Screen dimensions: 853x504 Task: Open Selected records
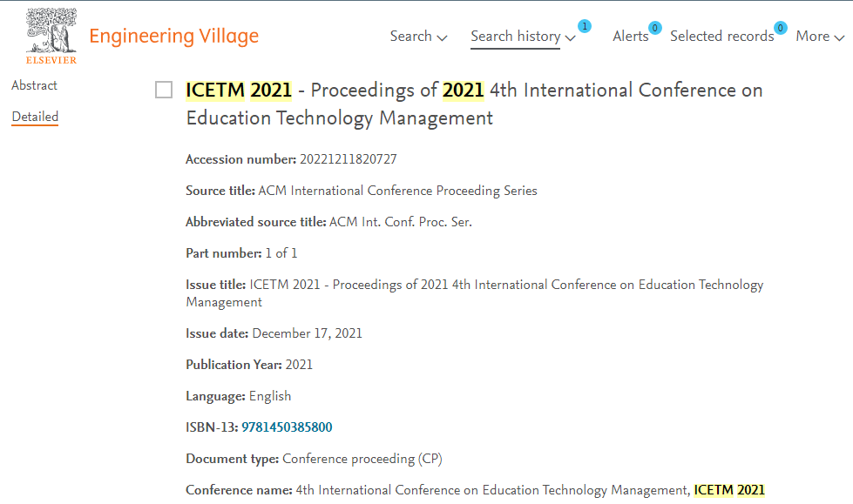coord(722,37)
